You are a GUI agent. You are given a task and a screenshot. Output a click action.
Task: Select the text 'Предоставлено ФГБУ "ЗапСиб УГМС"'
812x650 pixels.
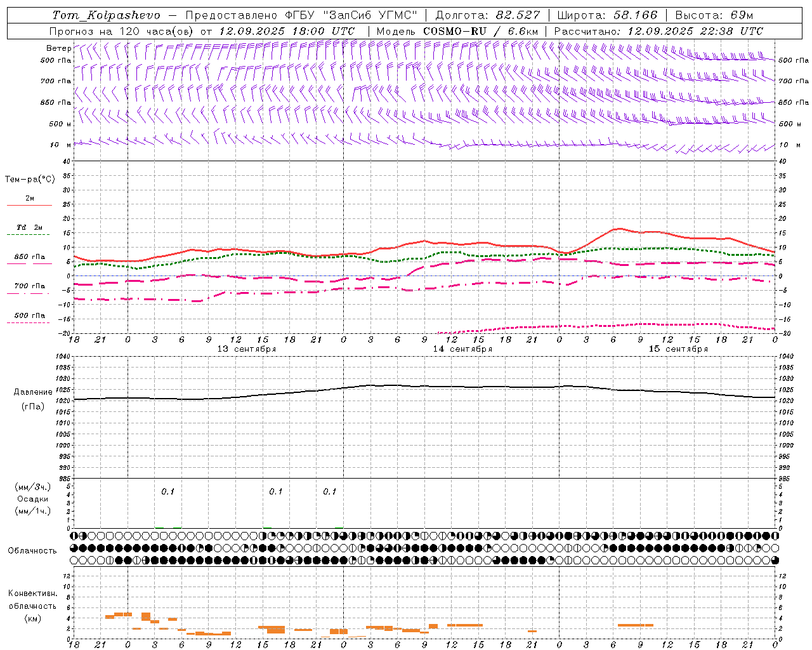[x=301, y=15]
